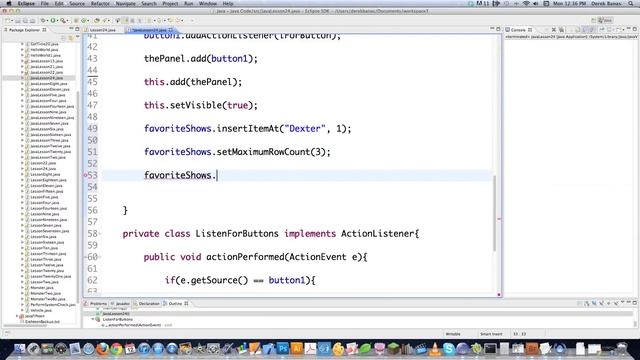
Task: Expand HelloWorld.java tree node
Action: [x=22, y=49]
